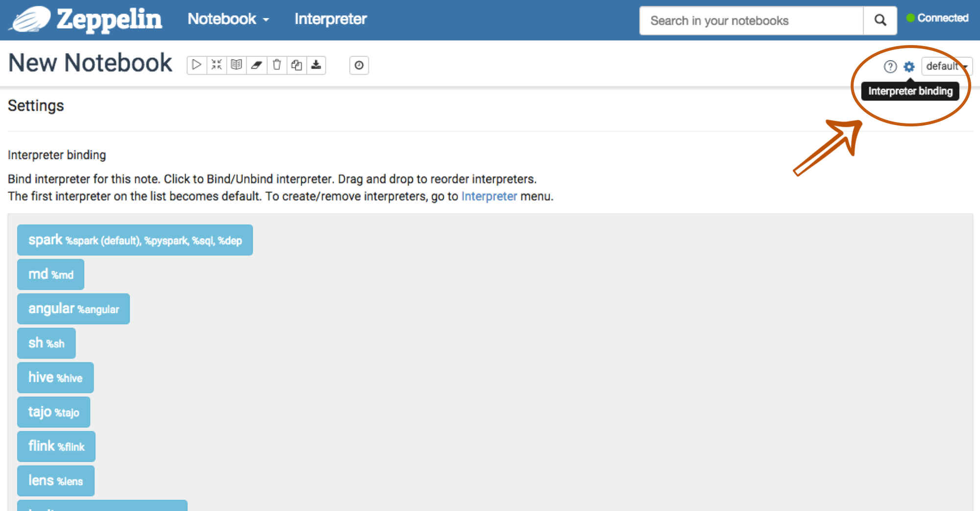Clone the notebook with the copy icon
This screenshot has width=980, height=511.
(x=296, y=65)
